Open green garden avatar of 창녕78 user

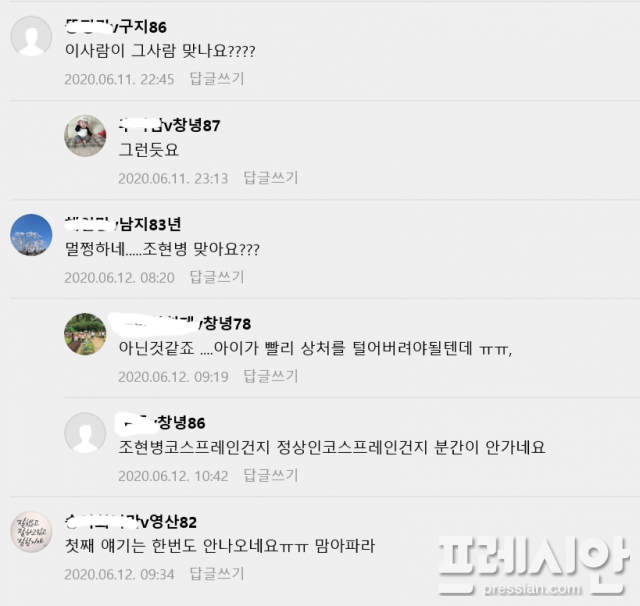pos(85,334)
